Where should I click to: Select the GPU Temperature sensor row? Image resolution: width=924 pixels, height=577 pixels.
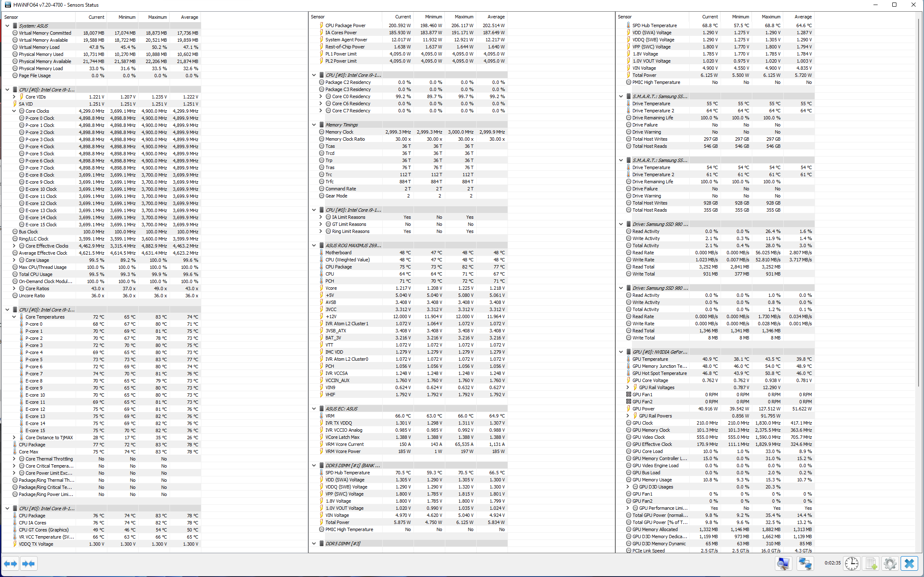650,359
